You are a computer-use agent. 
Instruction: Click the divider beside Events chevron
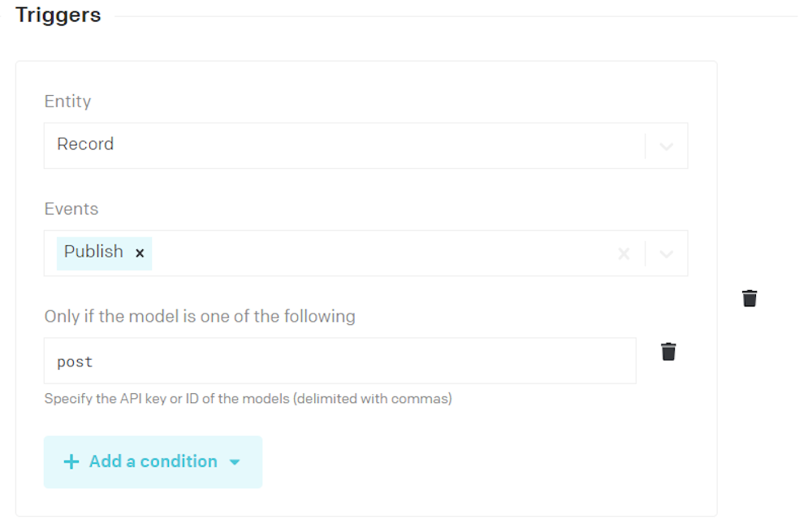pyautogui.click(x=646, y=253)
